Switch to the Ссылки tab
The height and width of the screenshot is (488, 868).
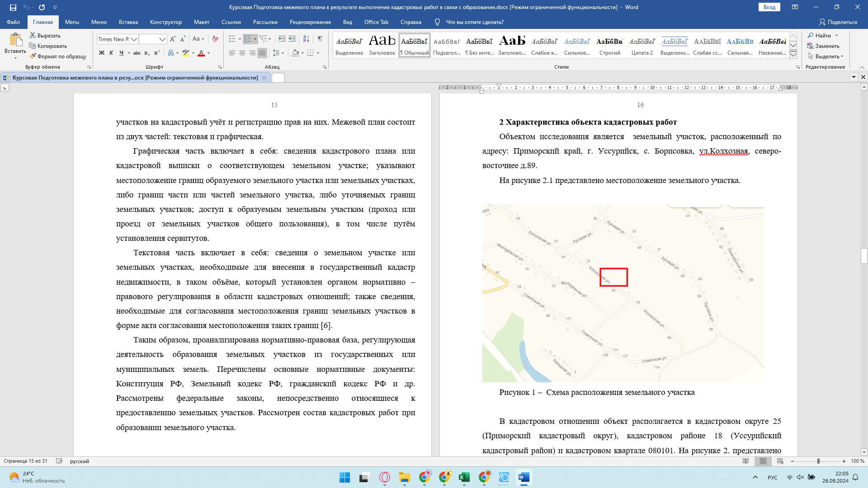coord(231,22)
